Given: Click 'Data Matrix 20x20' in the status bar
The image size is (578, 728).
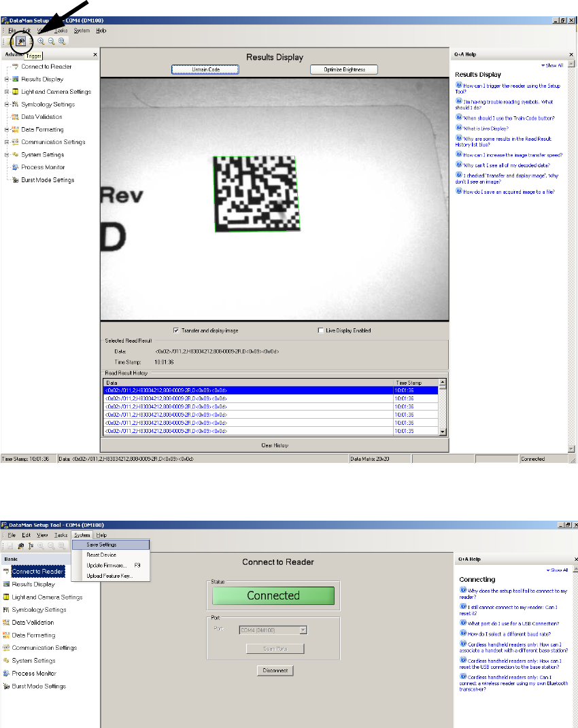Looking at the screenshot, I should coord(369,460).
